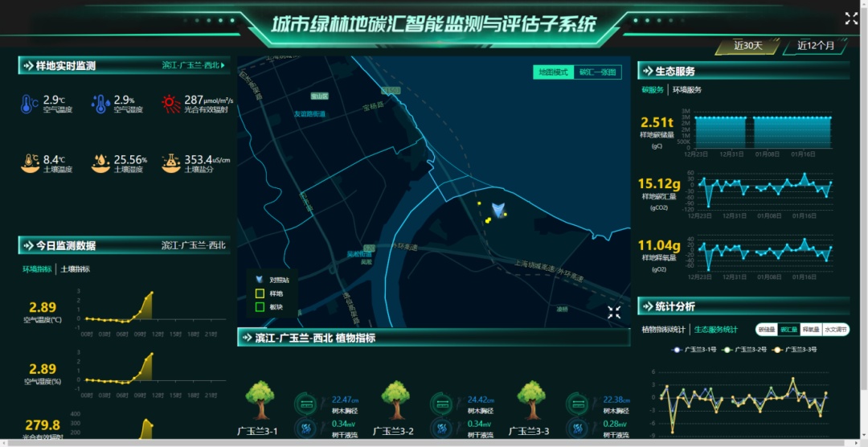Click the 22.47cm trunk diameter value

tap(345, 400)
